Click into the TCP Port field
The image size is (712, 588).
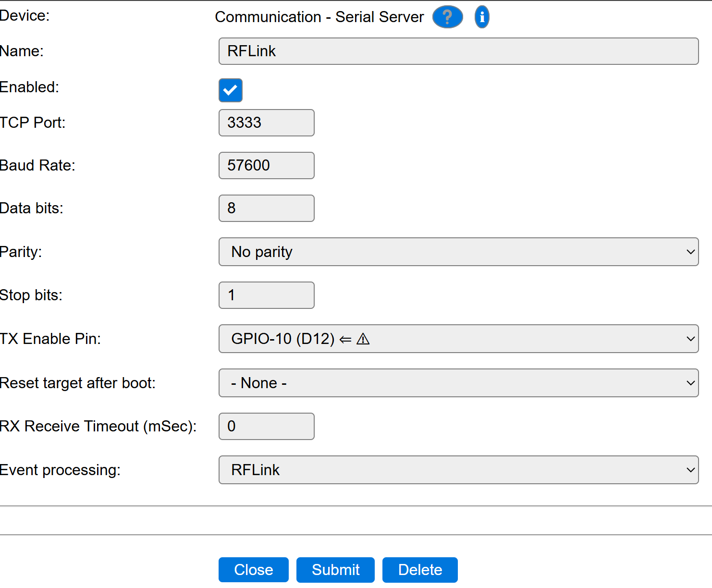pos(266,122)
